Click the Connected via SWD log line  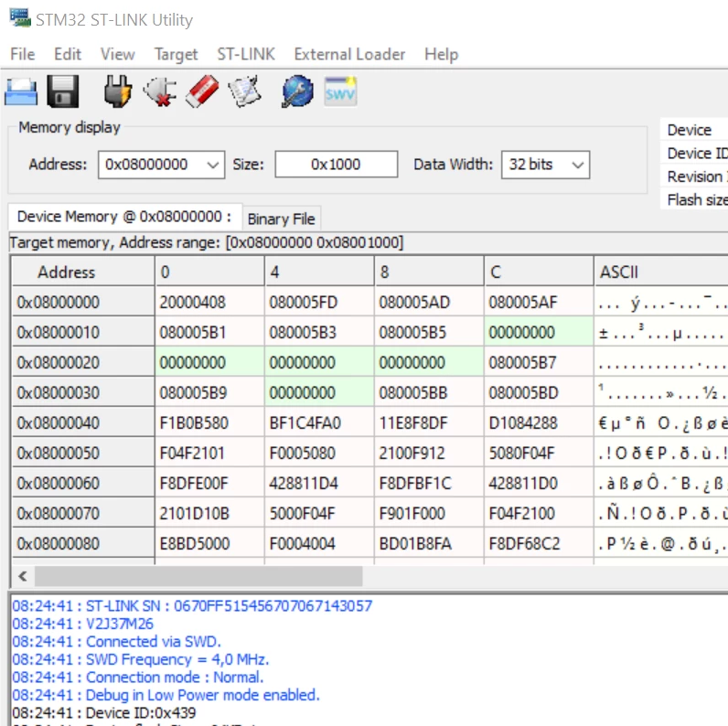point(116,642)
